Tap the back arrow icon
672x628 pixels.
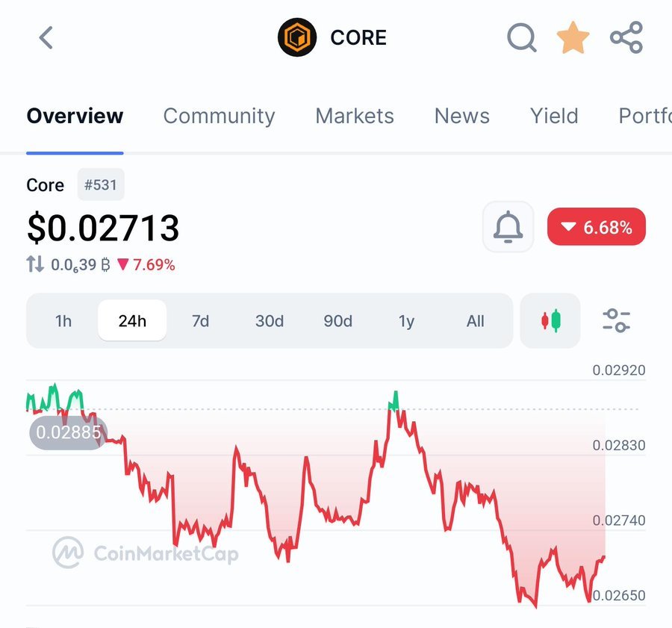click(x=46, y=37)
